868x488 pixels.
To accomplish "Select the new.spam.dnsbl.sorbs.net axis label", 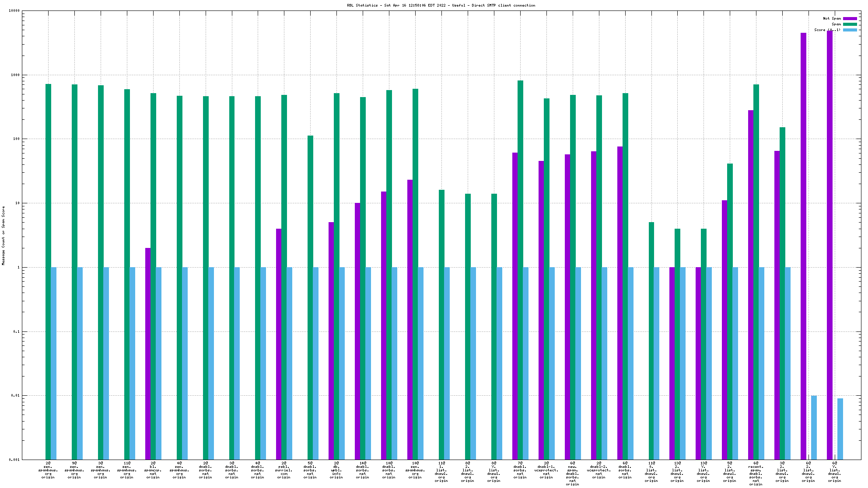I will point(572,474).
